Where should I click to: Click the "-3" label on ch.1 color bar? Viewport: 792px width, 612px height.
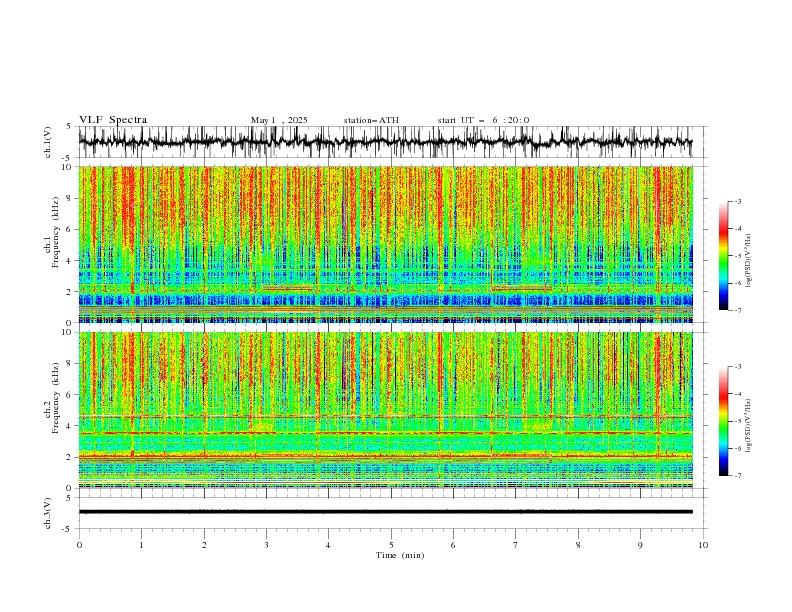(x=737, y=201)
